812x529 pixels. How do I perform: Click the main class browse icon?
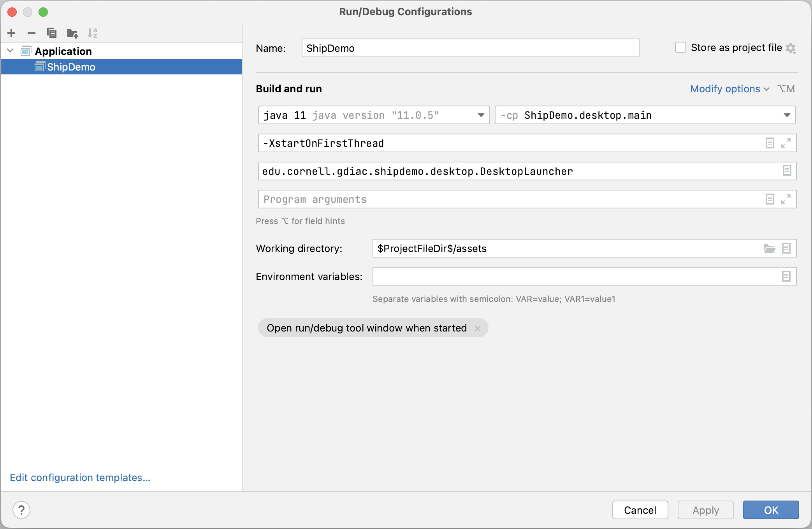coord(787,171)
